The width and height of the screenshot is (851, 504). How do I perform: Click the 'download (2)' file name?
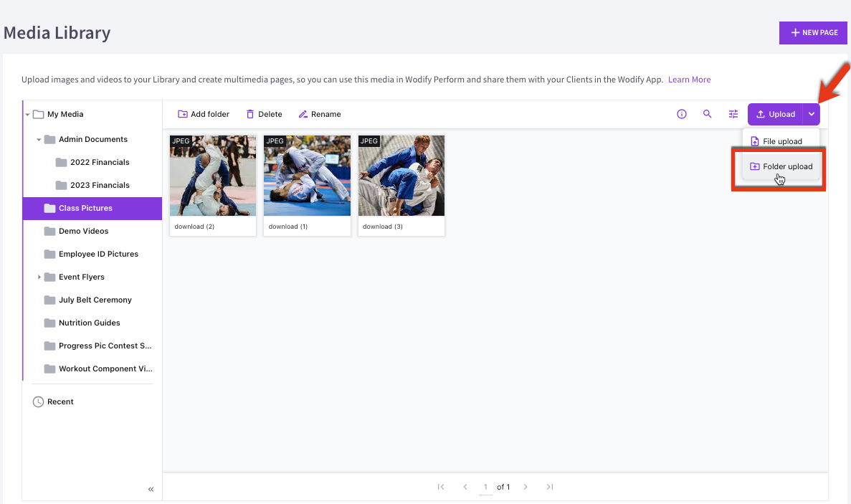click(194, 227)
